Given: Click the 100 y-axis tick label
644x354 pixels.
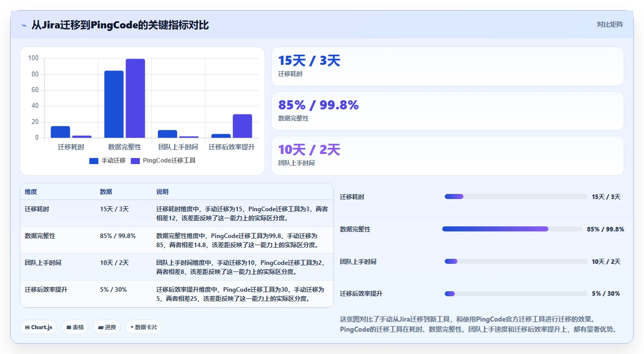Looking at the screenshot, I should click(x=33, y=58).
